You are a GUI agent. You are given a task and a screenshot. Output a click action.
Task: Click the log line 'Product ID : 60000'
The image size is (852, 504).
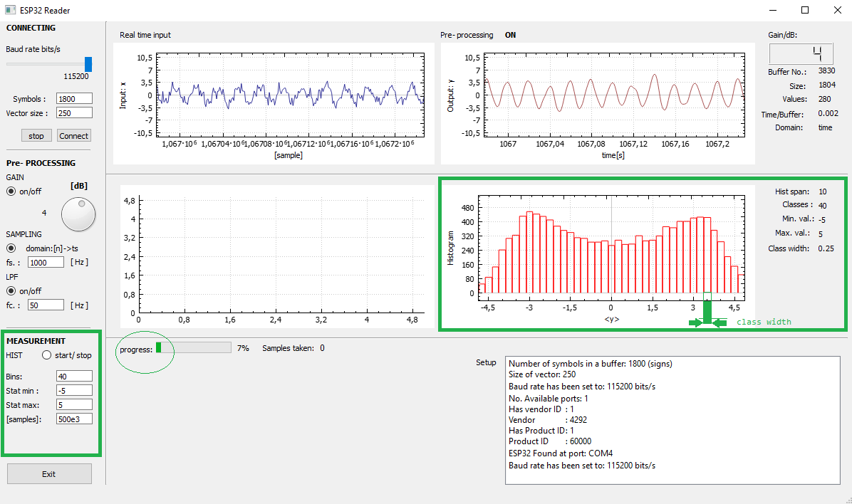tap(550, 441)
